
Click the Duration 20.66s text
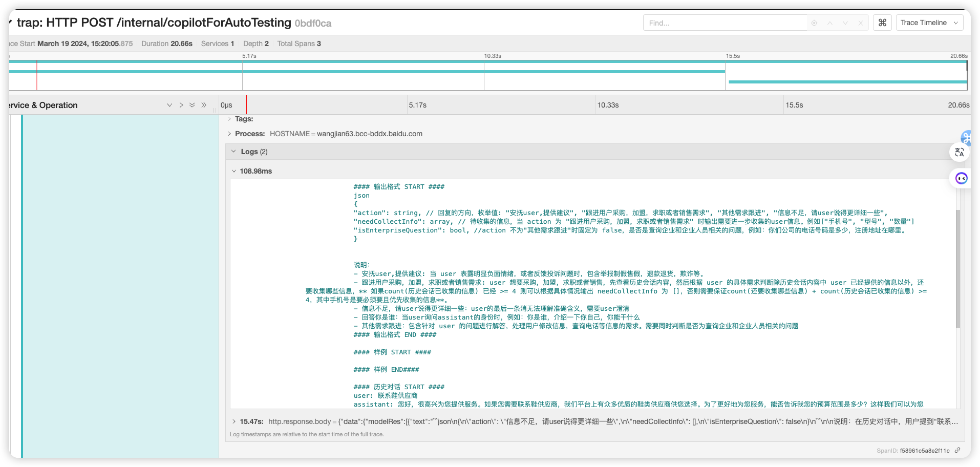pos(167,44)
